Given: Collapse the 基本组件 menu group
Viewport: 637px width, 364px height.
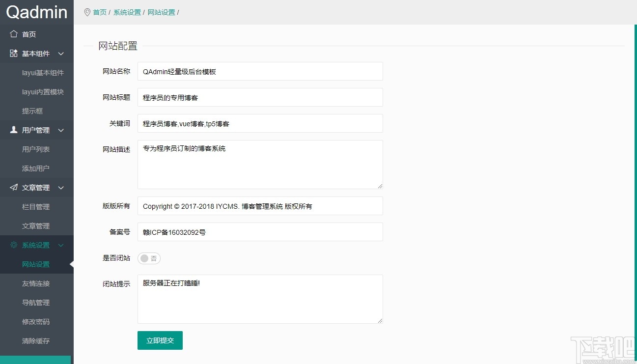Looking at the screenshot, I should coord(61,54).
